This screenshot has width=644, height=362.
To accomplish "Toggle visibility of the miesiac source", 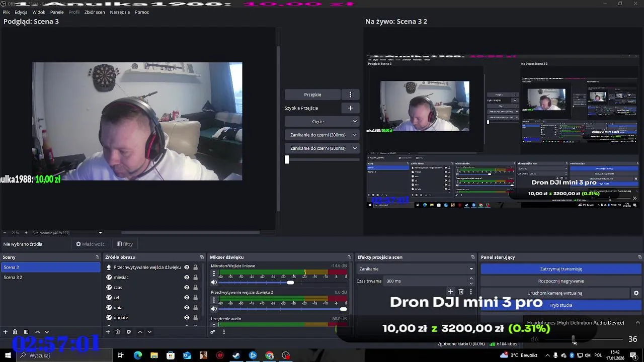I will tap(187, 278).
